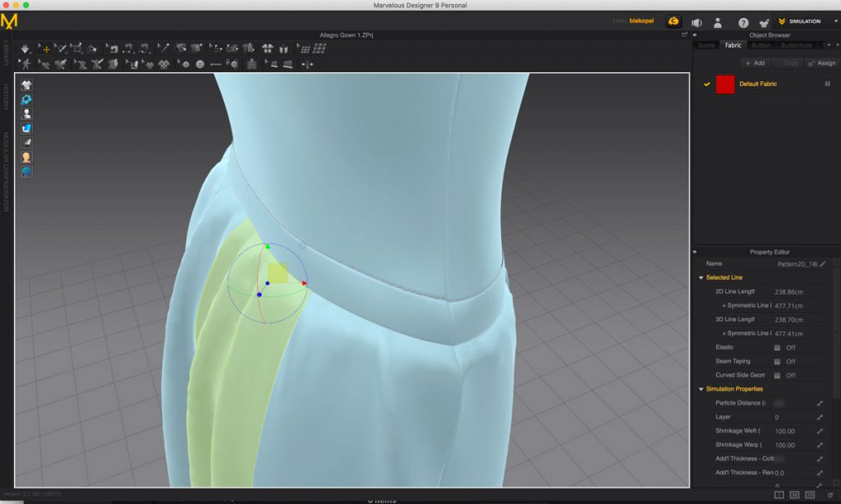Click the right arrow to see more Object Browser tabs

point(837,46)
